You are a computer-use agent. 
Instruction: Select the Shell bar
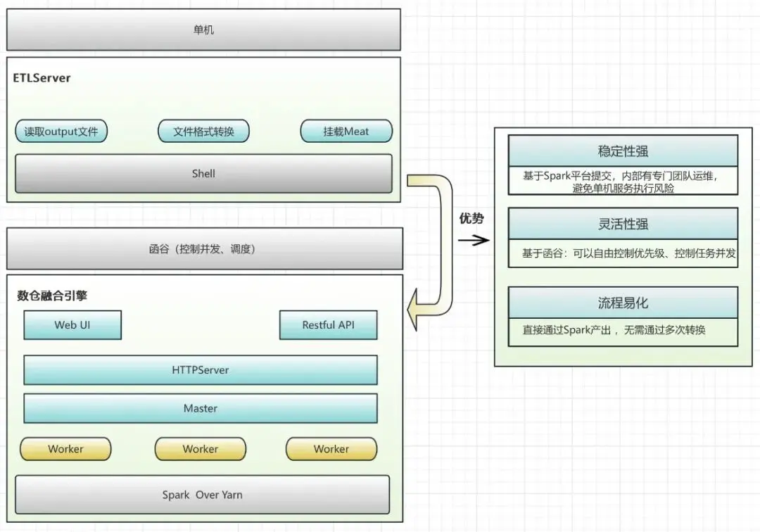203,173
